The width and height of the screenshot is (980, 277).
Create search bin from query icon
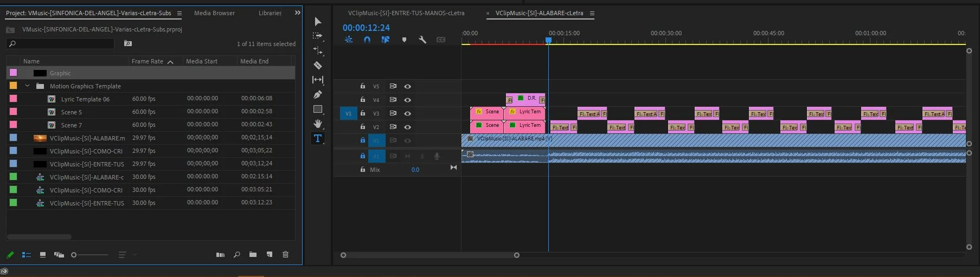tap(128, 43)
